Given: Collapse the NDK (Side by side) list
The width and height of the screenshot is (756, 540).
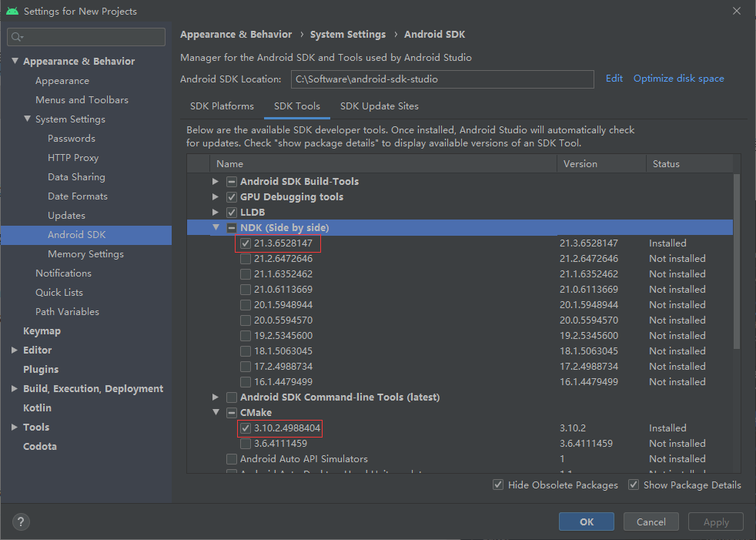Looking at the screenshot, I should (216, 227).
